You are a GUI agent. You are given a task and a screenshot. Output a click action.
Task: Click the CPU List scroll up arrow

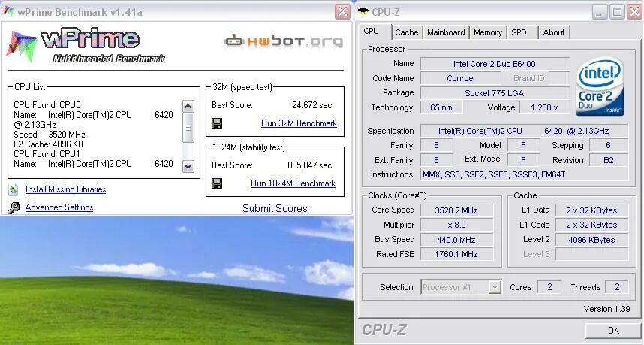point(188,107)
